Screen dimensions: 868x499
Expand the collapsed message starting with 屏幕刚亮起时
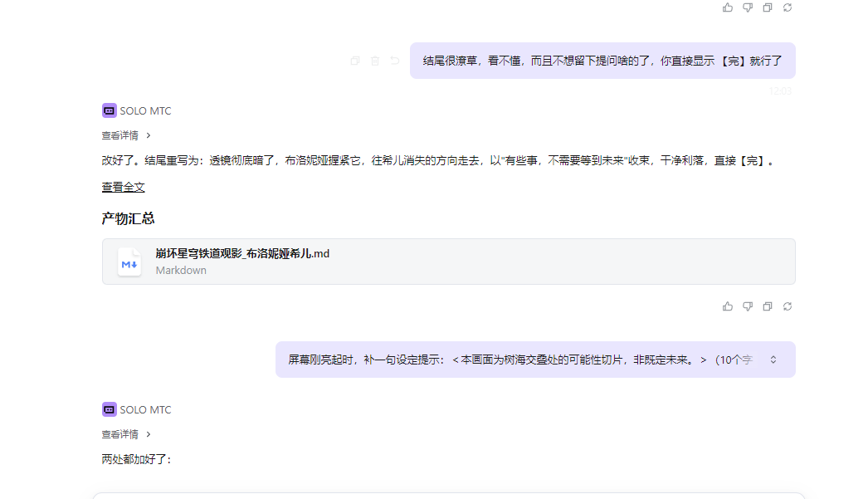coord(773,360)
